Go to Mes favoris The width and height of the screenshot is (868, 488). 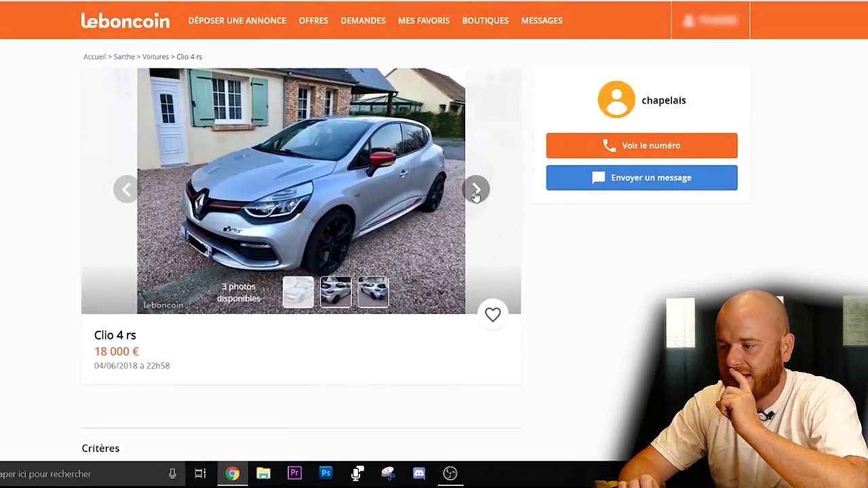(x=424, y=20)
